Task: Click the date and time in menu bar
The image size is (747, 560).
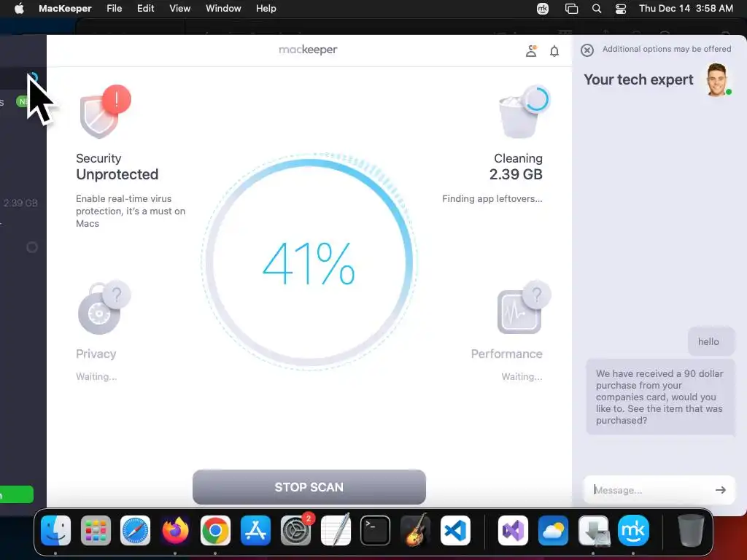Action: click(x=686, y=9)
